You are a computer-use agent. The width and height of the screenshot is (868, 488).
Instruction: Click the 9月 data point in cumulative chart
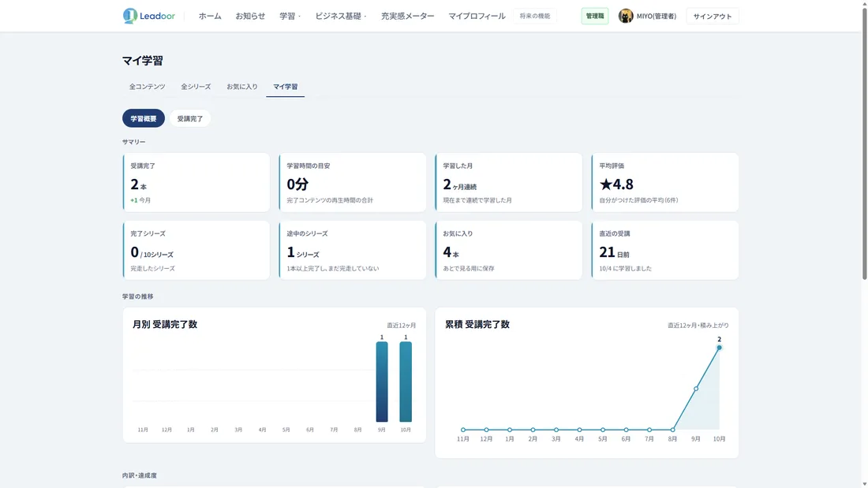(x=696, y=389)
